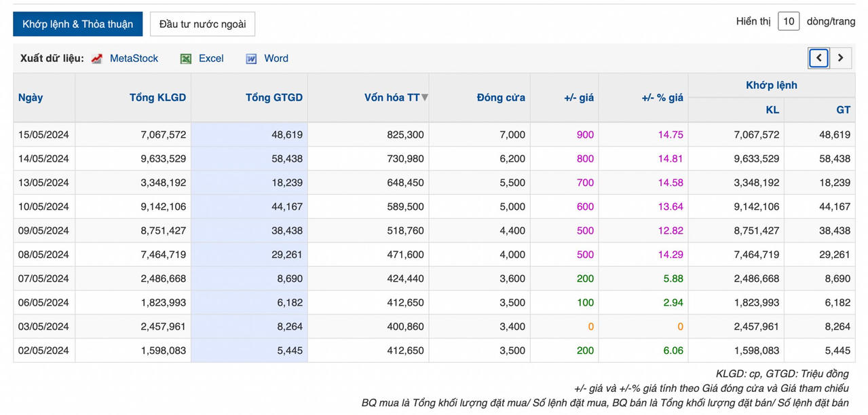Sort by Đóng cửa column header
Image resolution: width=868 pixels, height=415 pixels.
(501, 98)
